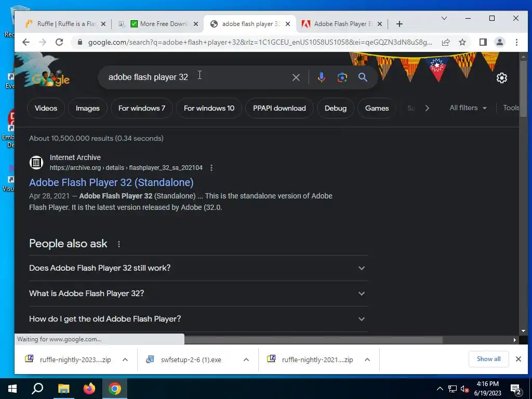Open Windows taskbar search
Image resolution: width=532 pixels, height=399 pixels.
[x=37, y=389]
